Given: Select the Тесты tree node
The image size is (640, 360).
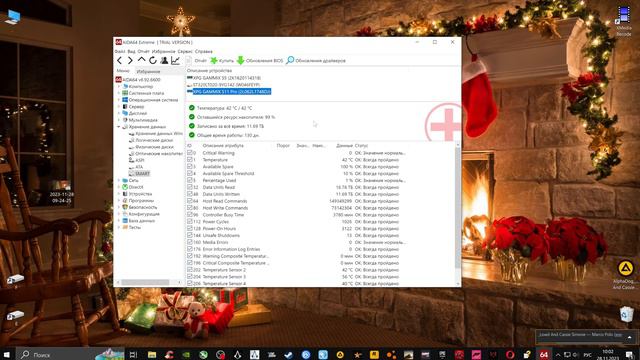Looking at the screenshot, I should (135, 227).
